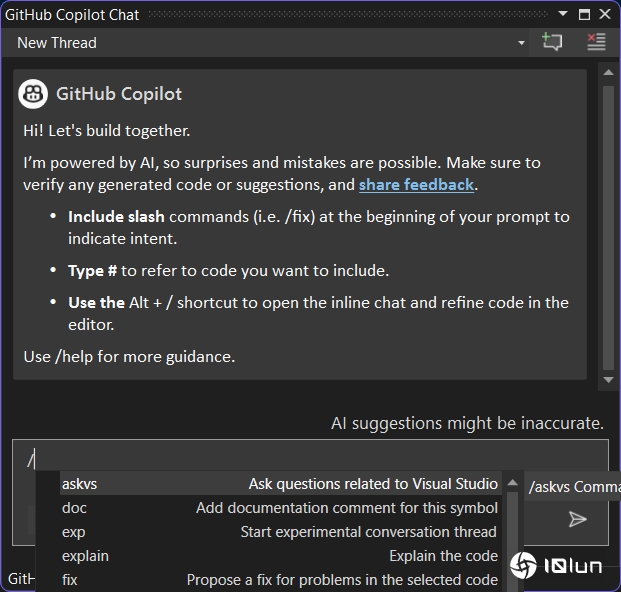Open the share feedback link
The height and width of the screenshot is (592, 621).
tap(416, 185)
